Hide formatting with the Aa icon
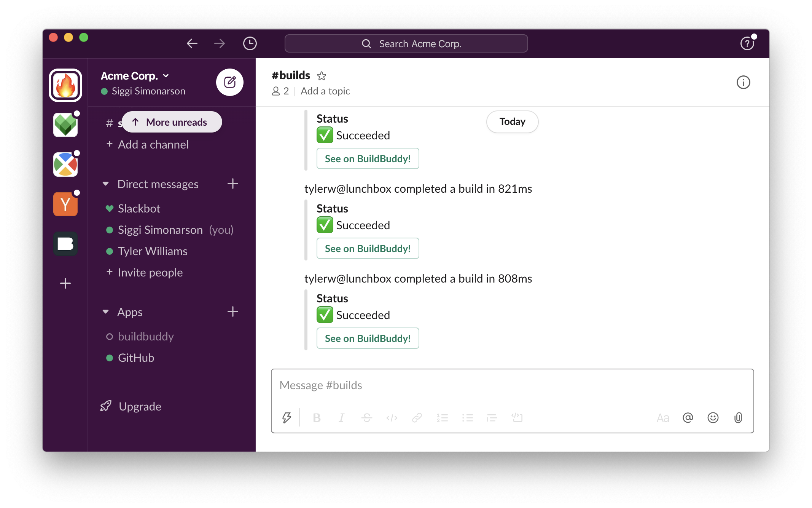 pyautogui.click(x=663, y=418)
